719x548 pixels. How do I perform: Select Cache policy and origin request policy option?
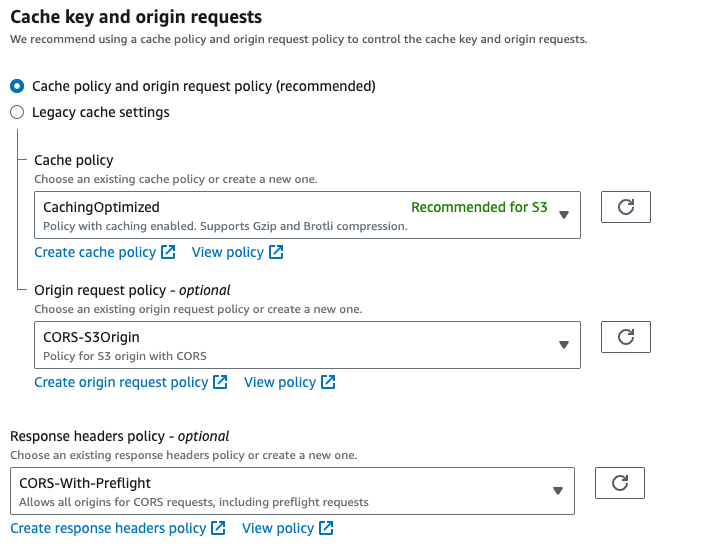pos(17,86)
